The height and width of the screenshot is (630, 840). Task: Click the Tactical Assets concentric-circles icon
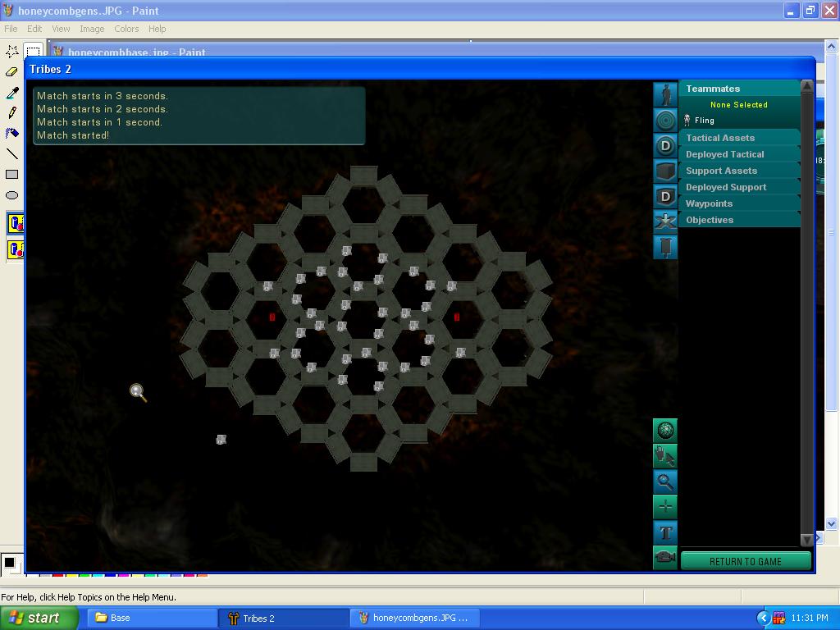point(665,120)
